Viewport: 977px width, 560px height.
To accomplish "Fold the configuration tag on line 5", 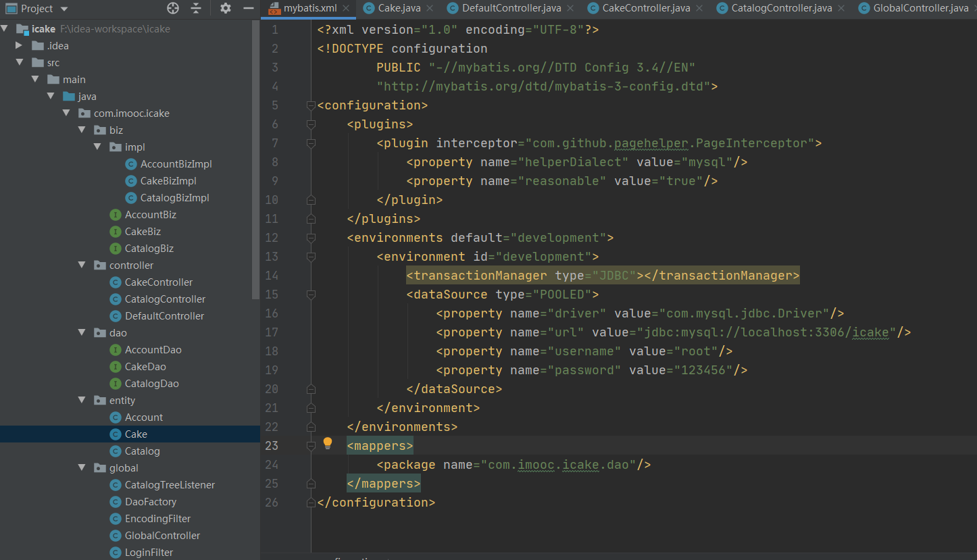I will 311,105.
